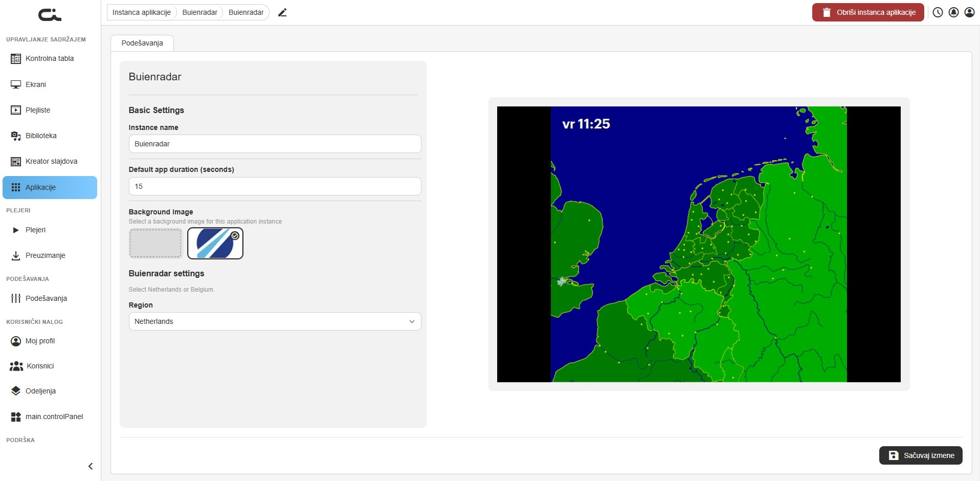The image size is (980, 481).
Task: Select the empty background image option
Action: (155, 243)
